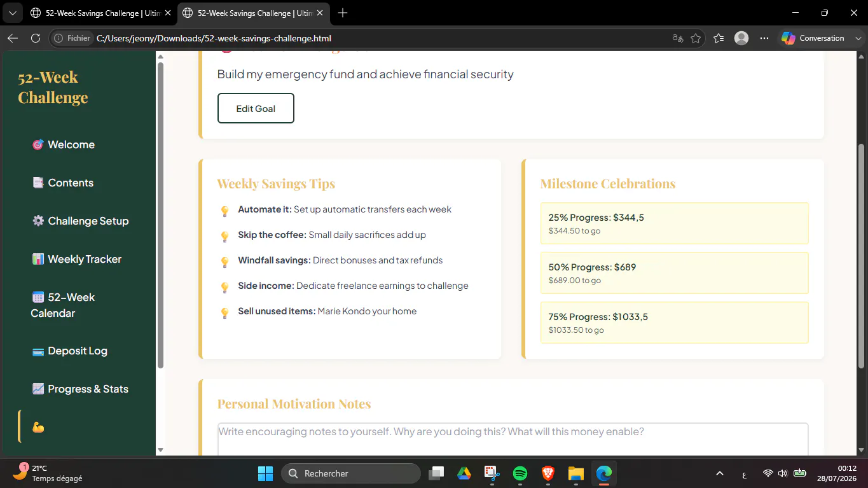Reload the page with refresh icon

pyautogui.click(x=36, y=38)
